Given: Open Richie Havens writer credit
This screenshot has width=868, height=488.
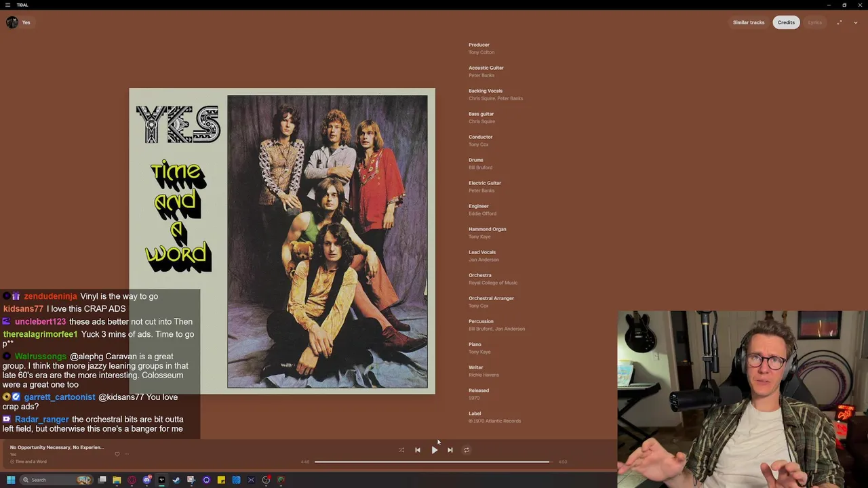Looking at the screenshot, I should coord(484,375).
